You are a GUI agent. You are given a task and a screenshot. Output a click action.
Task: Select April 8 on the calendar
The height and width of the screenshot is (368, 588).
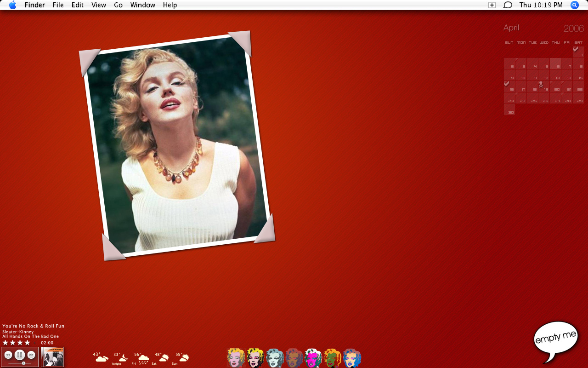click(x=578, y=63)
